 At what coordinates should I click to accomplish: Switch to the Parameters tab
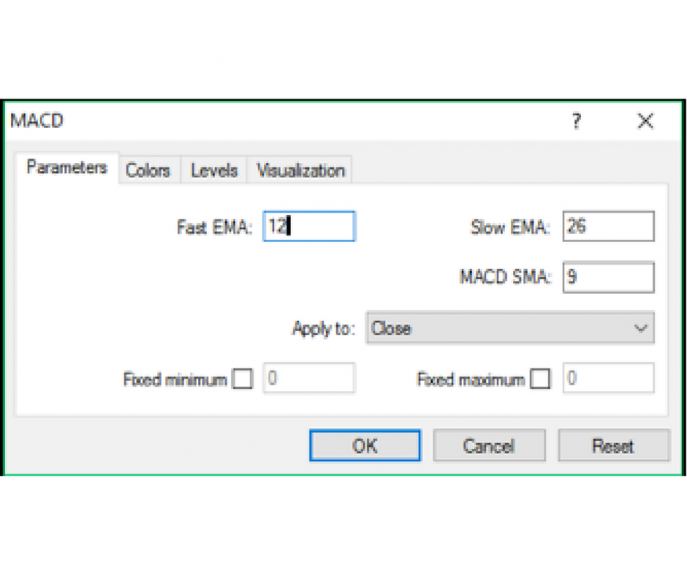coord(67,168)
